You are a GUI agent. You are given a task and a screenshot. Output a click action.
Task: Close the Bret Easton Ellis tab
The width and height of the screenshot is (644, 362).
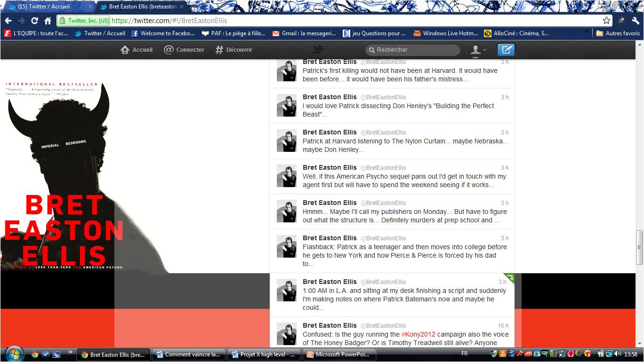coord(182,7)
